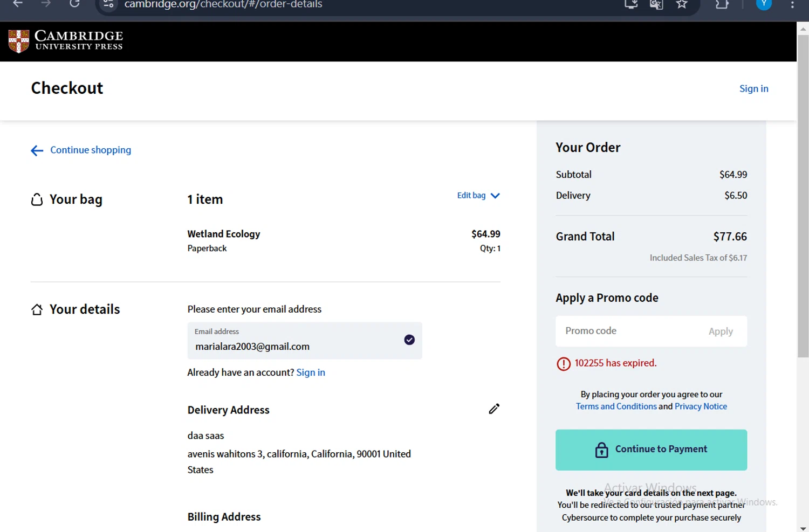
Task: Click the Wetland Ecology item title
Action: 224,234
